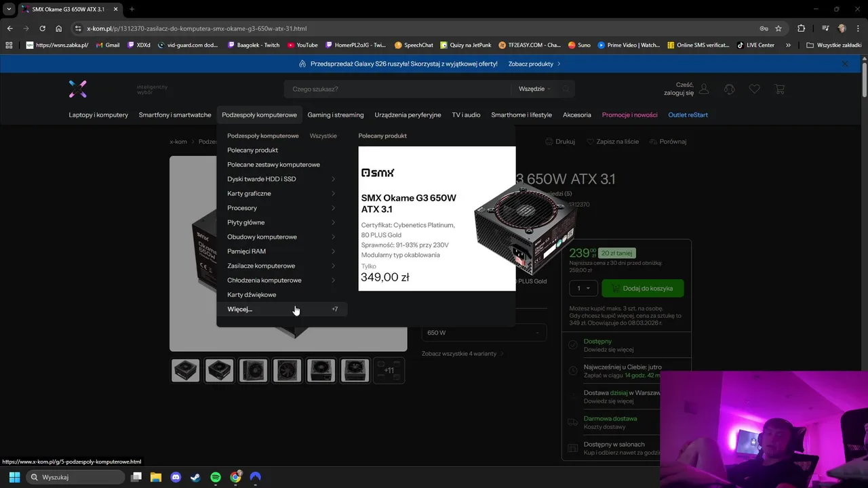Open the headset contact support icon
The image size is (868, 488).
pos(729,89)
